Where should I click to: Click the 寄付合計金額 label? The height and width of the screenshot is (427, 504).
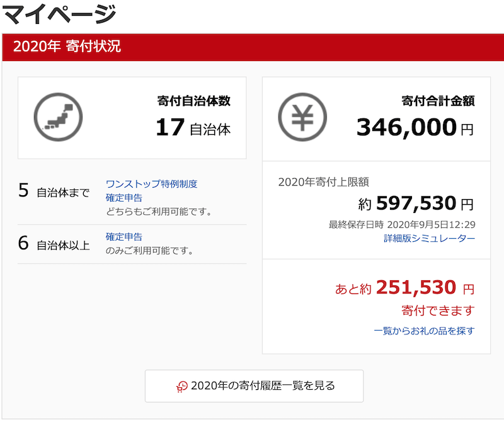438,101
